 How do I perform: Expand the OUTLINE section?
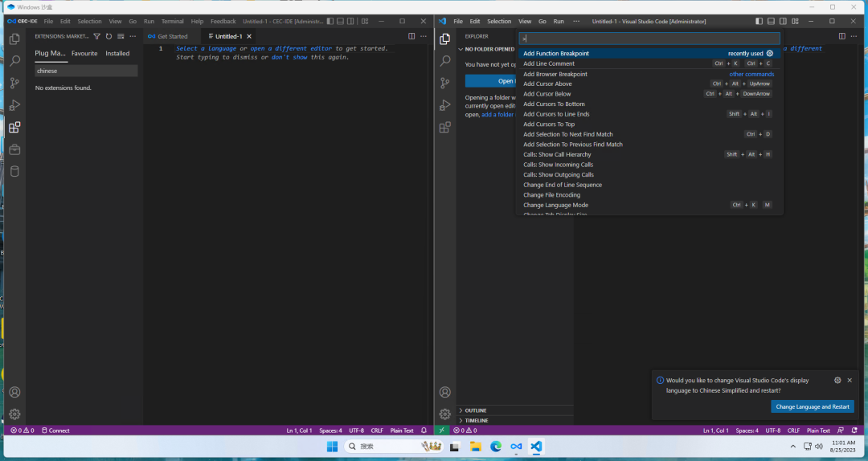515,410
